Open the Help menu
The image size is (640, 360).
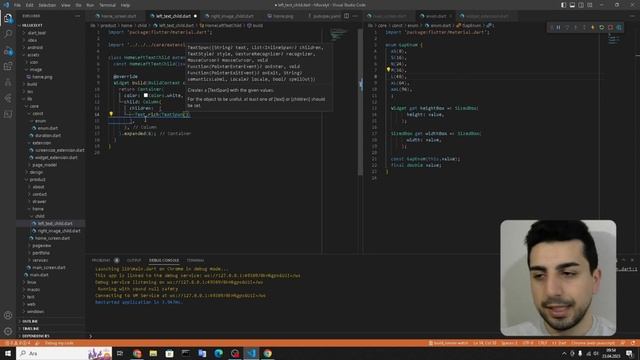125,5
